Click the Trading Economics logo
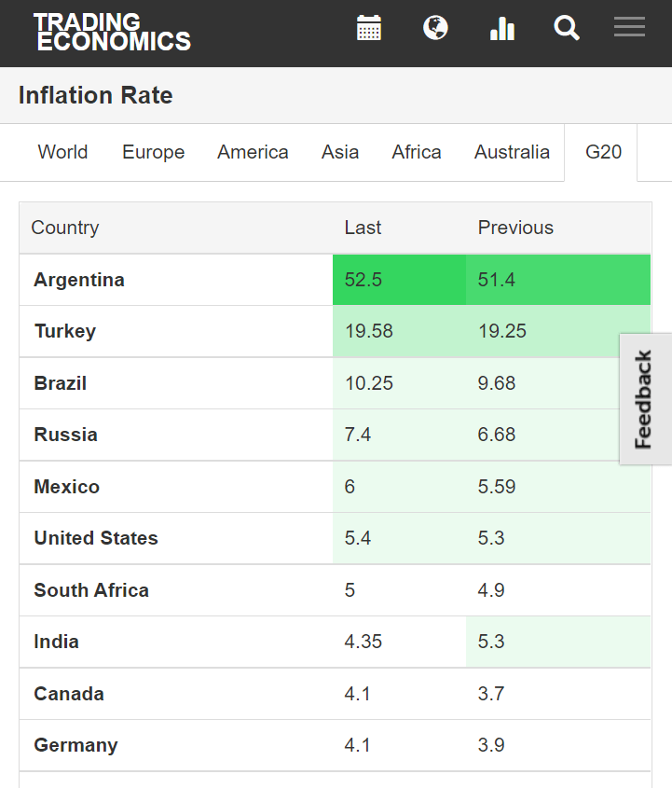This screenshot has width=672, height=788. [112, 32]
